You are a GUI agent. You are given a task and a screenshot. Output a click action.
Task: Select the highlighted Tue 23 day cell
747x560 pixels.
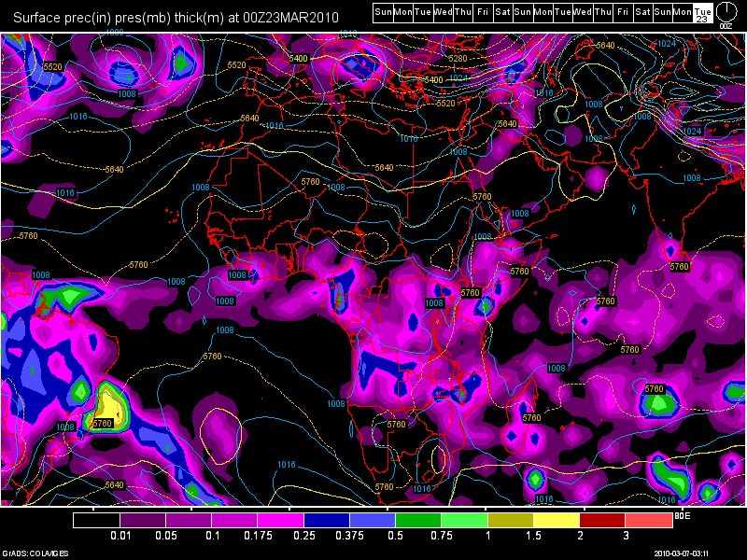point(703,11)
